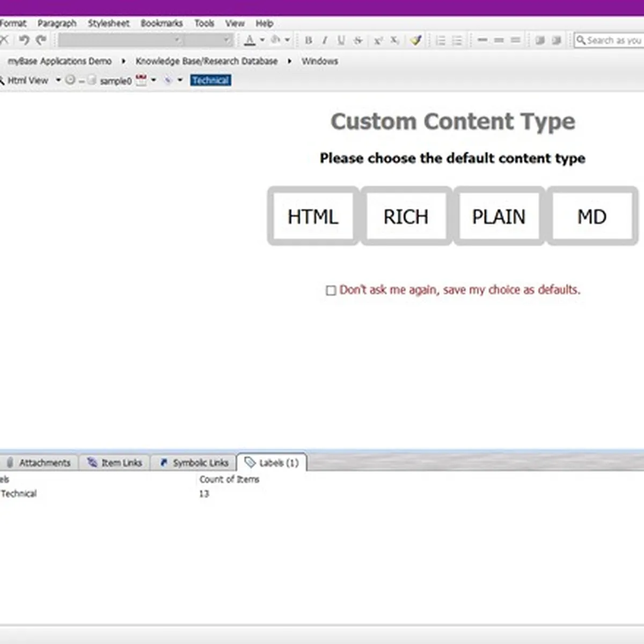
Task: Expand arrow after myBase Applications Demo breadcrumb
Action: [123, 61]
